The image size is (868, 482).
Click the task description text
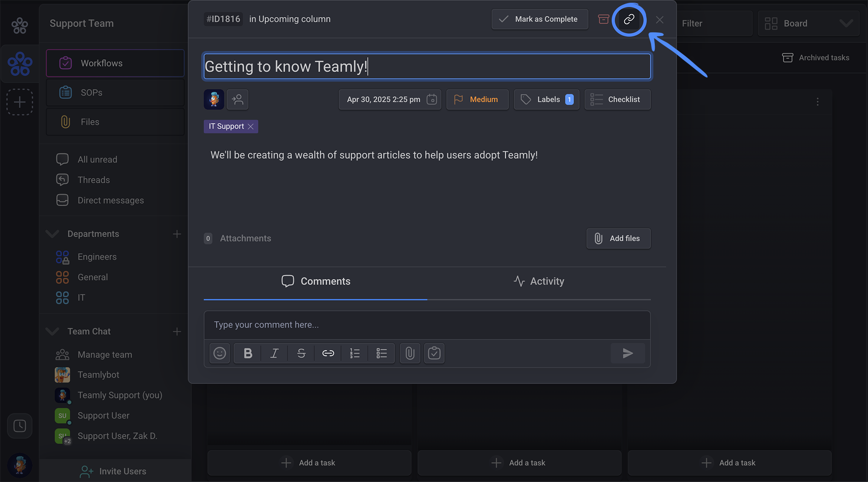pyautogui.click(x=374, y=155)
